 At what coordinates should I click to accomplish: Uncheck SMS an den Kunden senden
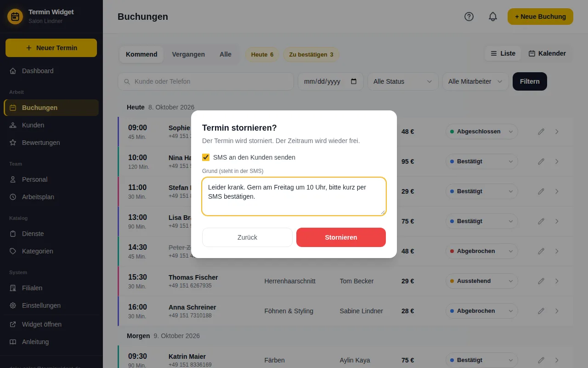click(x=206, y=157)
